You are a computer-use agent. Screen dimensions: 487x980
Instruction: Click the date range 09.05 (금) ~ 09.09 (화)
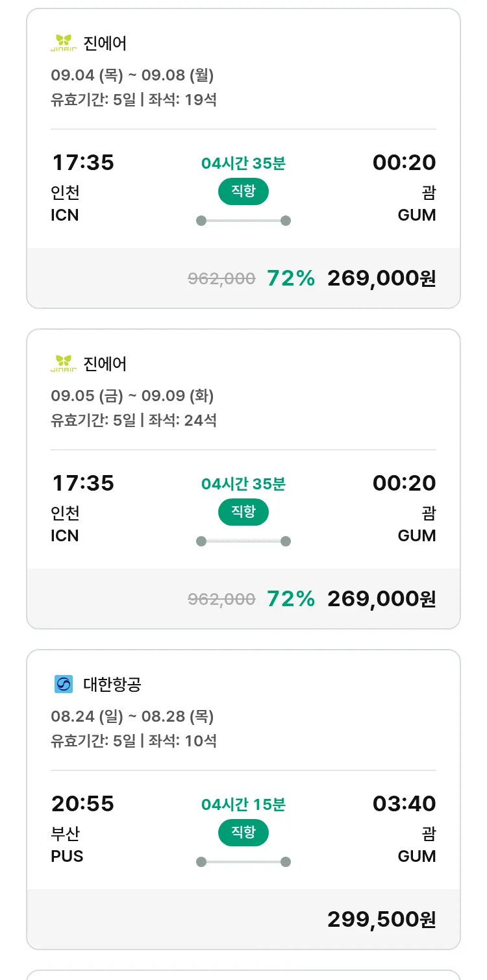coord(132,396)
